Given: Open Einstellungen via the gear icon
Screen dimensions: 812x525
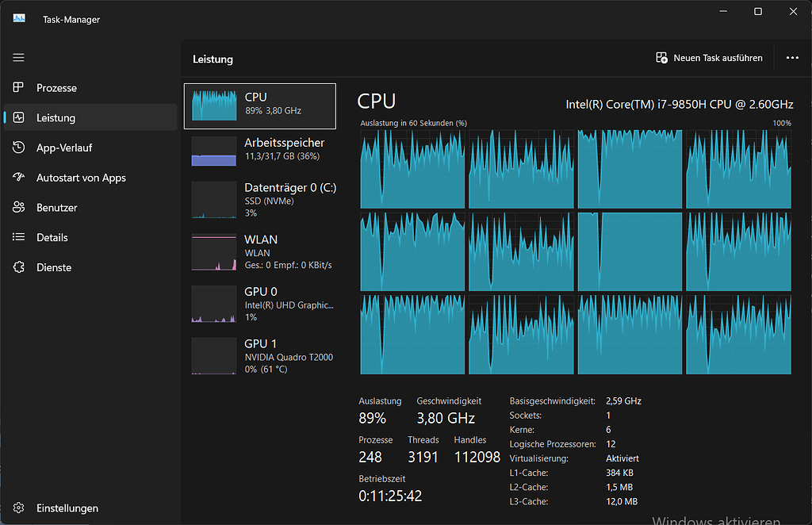Looking at the screenshot, I should (17, 508).
